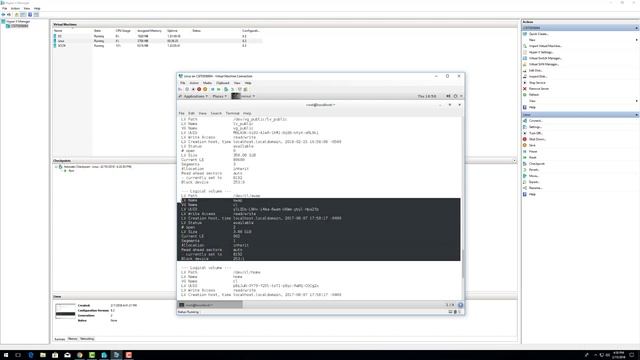This screenshot has height=360, width=640.
Task: Click Hyper-V Settings in Actions pane
Action: pyautogui.click(x=540, y=52)
